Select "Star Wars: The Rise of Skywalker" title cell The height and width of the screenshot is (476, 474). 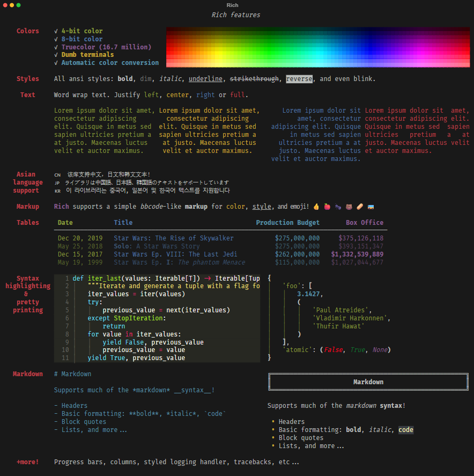point(174,238)
